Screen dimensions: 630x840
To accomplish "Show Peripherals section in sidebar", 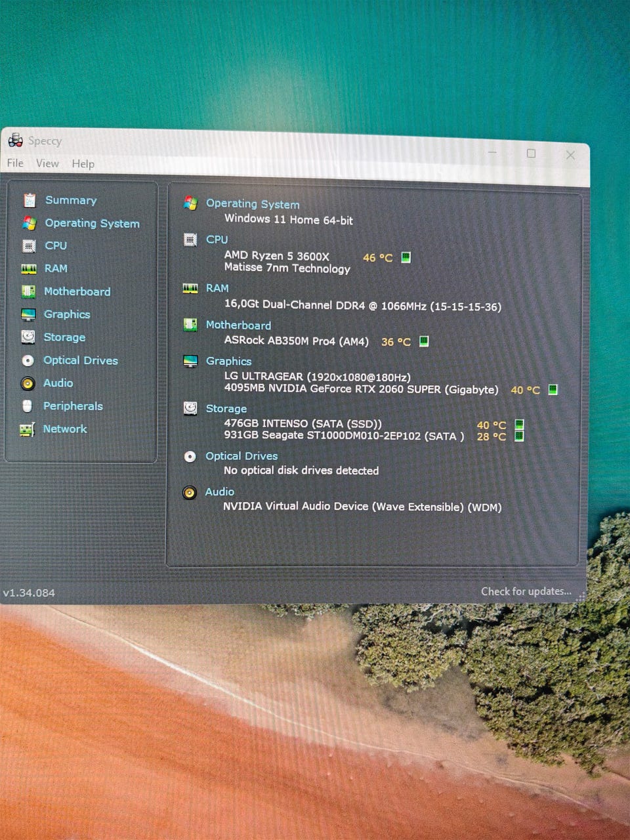I will [73, 406].
